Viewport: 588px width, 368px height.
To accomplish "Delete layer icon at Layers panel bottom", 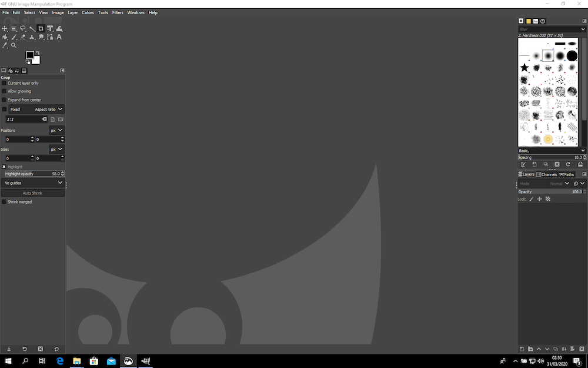I will point(582,349).
